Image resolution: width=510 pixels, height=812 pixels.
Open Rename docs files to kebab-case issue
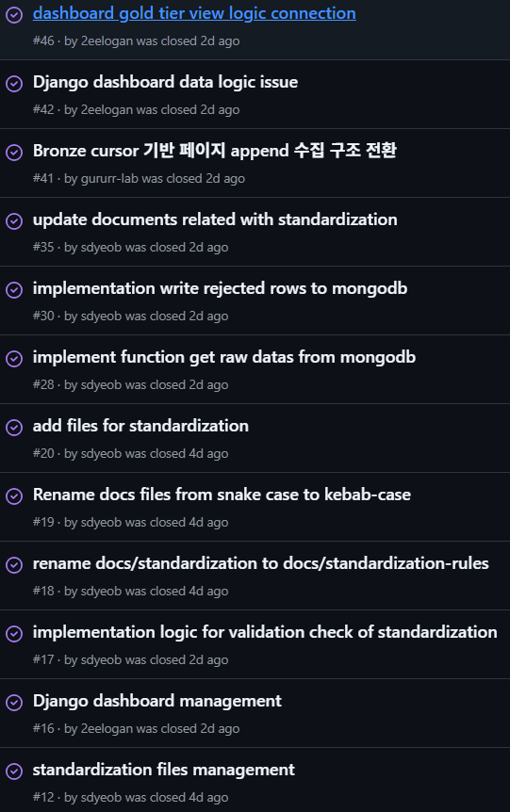[222, 495]
